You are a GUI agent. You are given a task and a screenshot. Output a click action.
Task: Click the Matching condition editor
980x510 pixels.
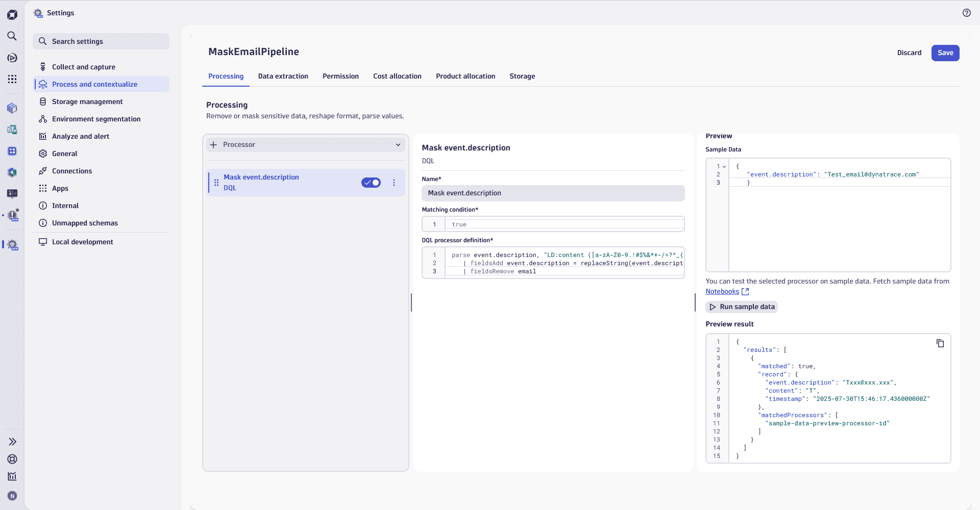tap(553, 224)
